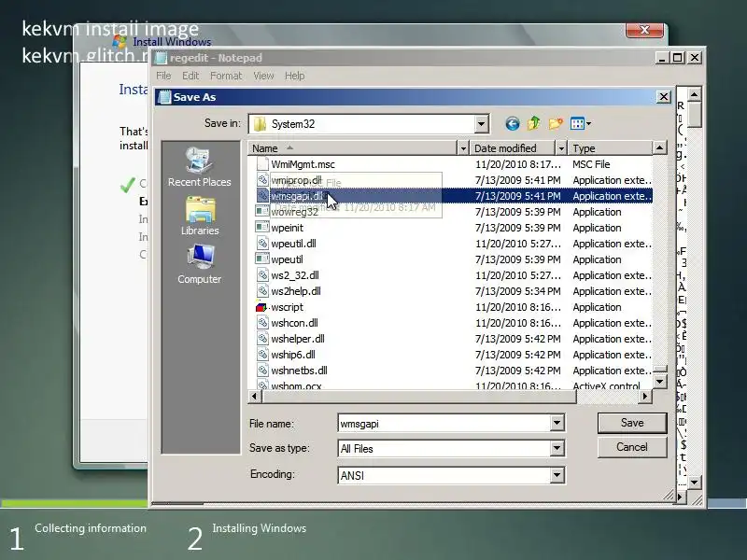
Task: Open the Notepad File menu
Action: pos(163,76)
